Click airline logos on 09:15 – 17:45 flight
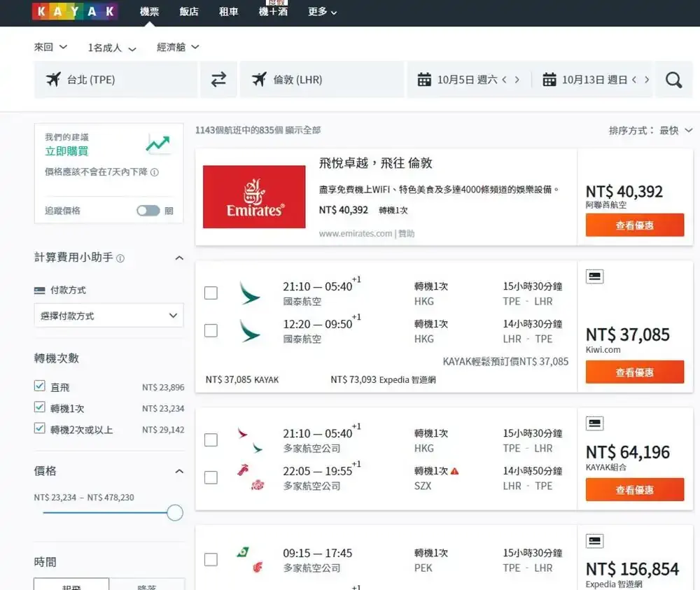This screenshot has width=700, height=590. [x=250, y=560]
